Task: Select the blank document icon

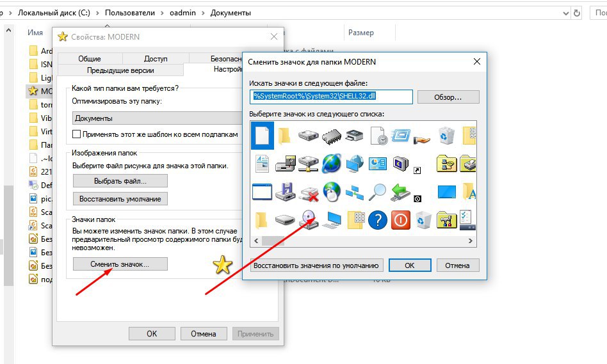Action: click(262, 136)
